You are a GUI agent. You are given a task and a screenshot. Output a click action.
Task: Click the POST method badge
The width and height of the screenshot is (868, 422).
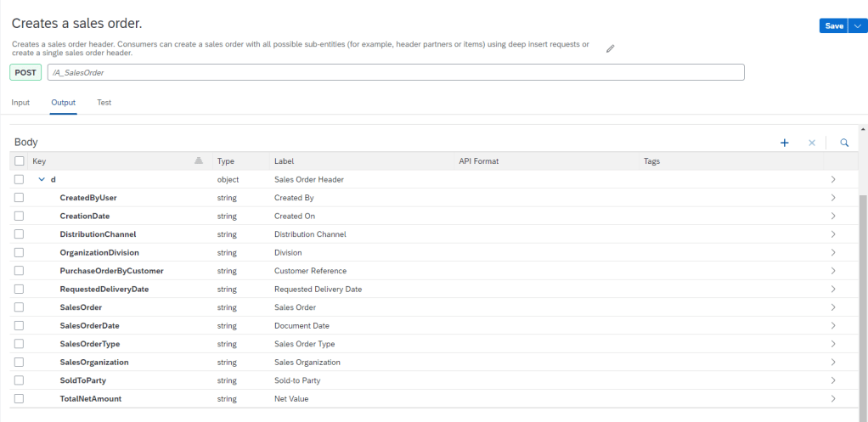coord(25,73)
